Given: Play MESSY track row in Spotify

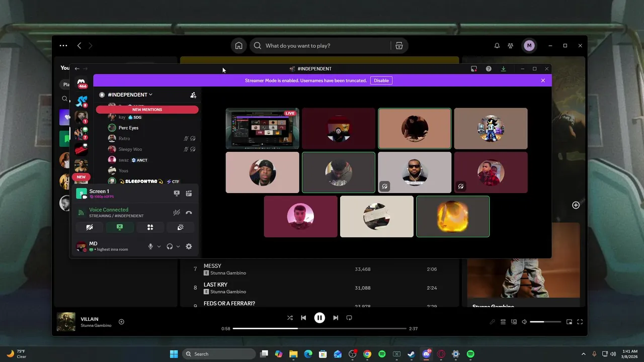Looking at the screenshot, I should coord(319,269).
